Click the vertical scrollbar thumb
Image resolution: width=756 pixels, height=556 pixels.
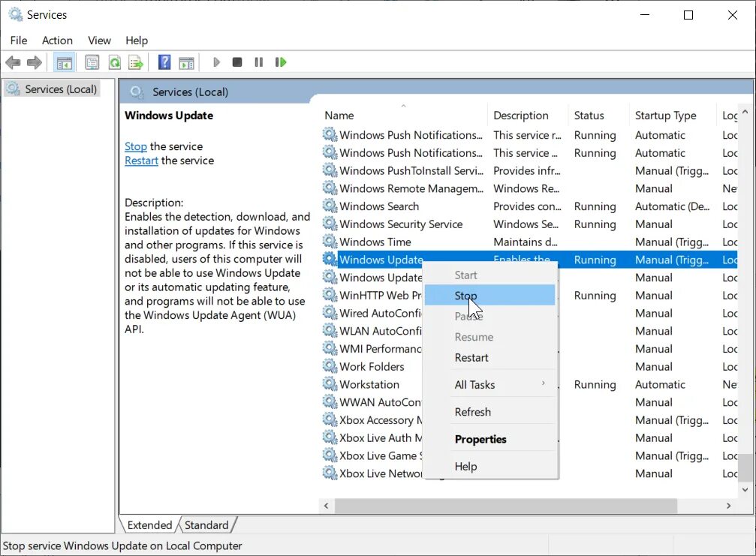point(745,467)
